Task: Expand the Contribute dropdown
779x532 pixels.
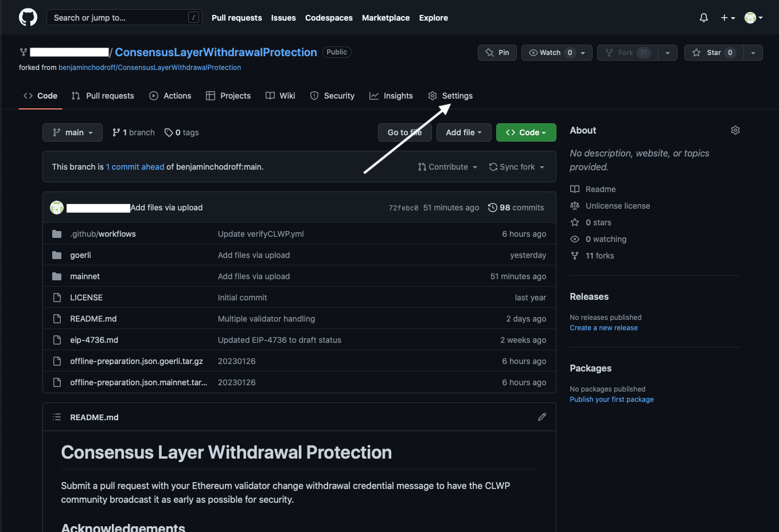Action: 447,167
